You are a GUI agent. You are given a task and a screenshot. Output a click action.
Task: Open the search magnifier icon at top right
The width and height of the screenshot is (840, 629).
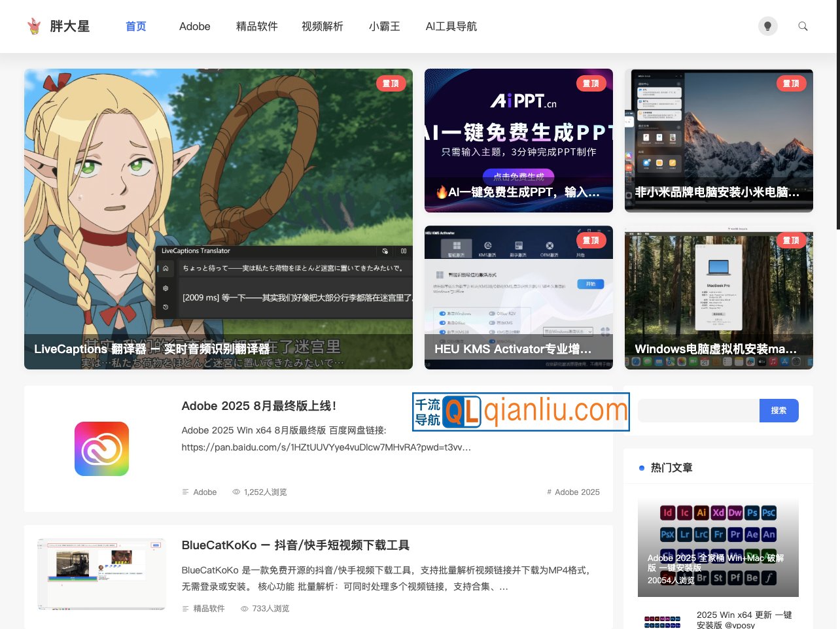803,26
